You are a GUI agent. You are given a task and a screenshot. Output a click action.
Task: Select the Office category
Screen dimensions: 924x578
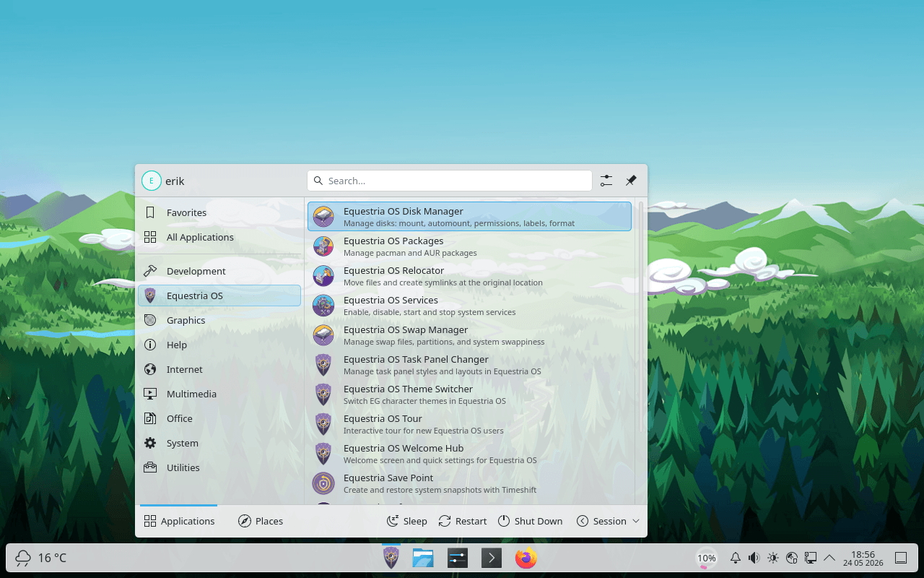(x=219, y=418)
